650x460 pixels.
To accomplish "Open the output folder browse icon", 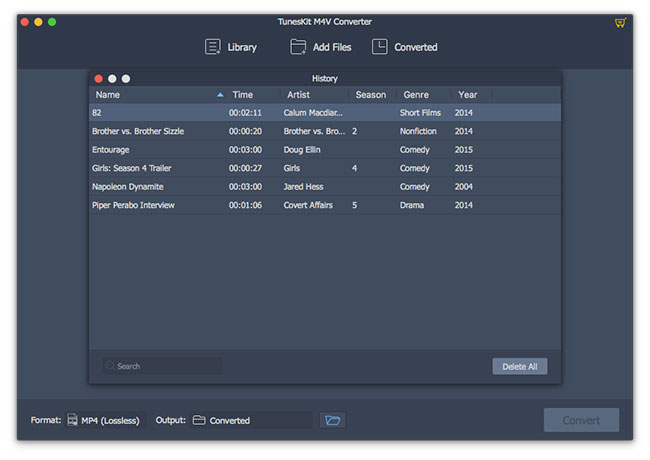I will 332,420.
